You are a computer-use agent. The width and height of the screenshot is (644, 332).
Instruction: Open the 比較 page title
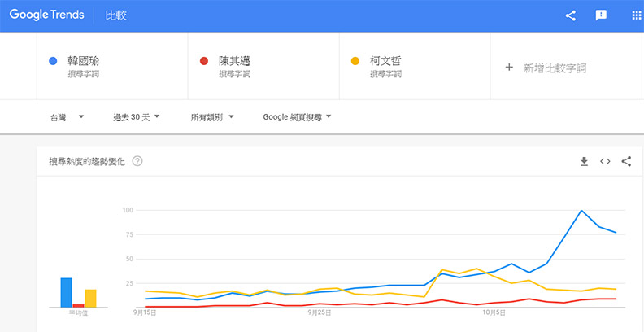(115, 15)
